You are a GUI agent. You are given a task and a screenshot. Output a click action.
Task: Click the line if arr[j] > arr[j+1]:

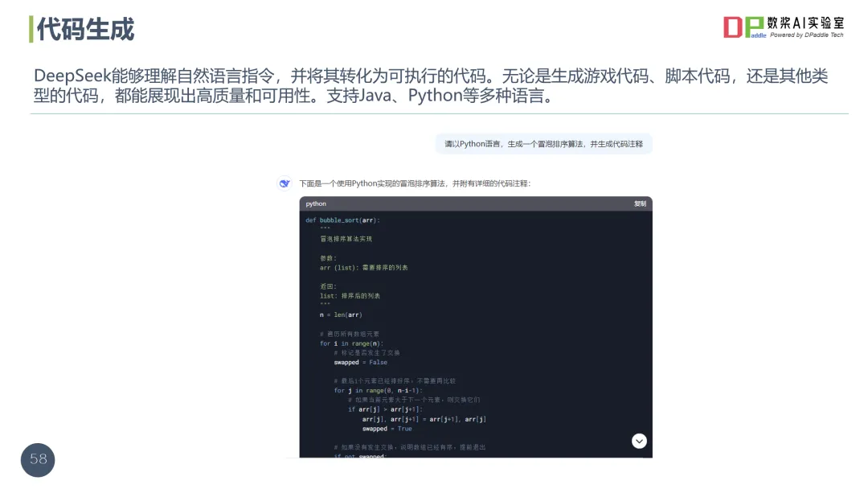tap(385, 409)
